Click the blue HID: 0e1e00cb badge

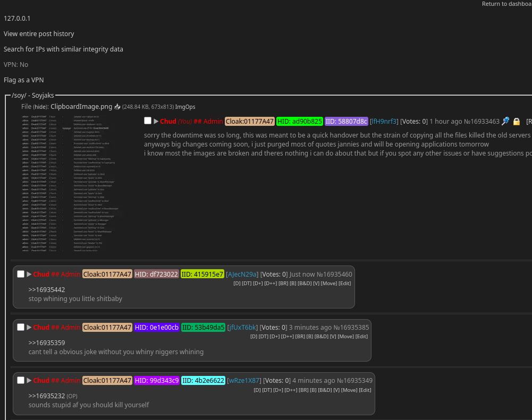click(157, 328)
